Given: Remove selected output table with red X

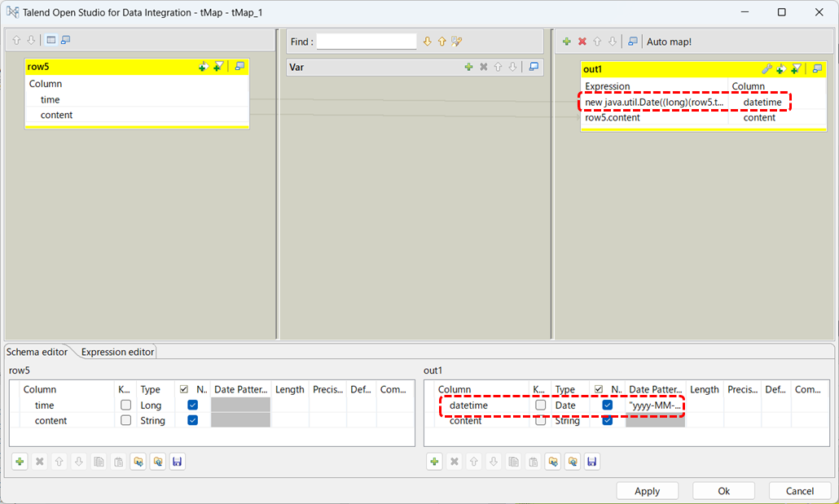Looking at the screenshot, I should point(582,42).
